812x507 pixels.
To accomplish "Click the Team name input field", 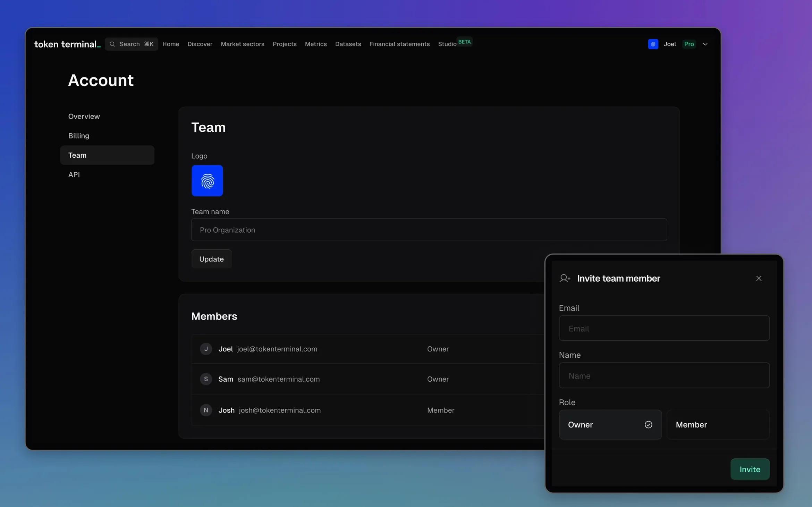I will pos(429,230).
